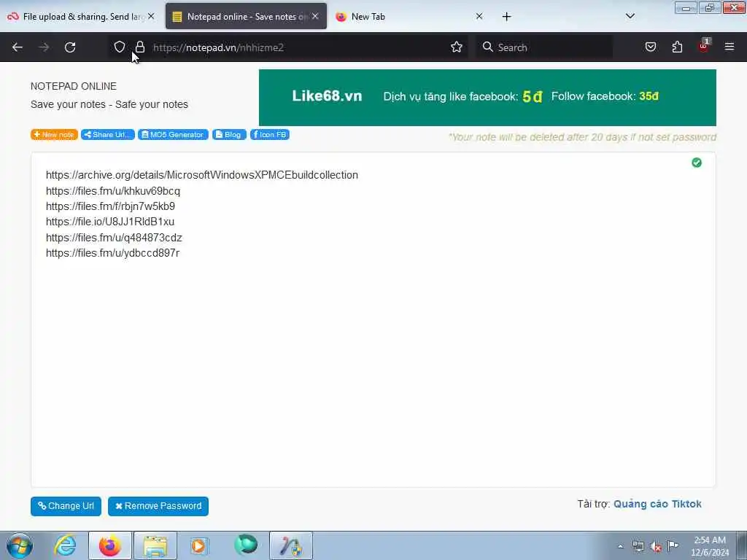This screenshot has height=560, width=747.
Task: Go back to previous page
Action: click(18, 47)
